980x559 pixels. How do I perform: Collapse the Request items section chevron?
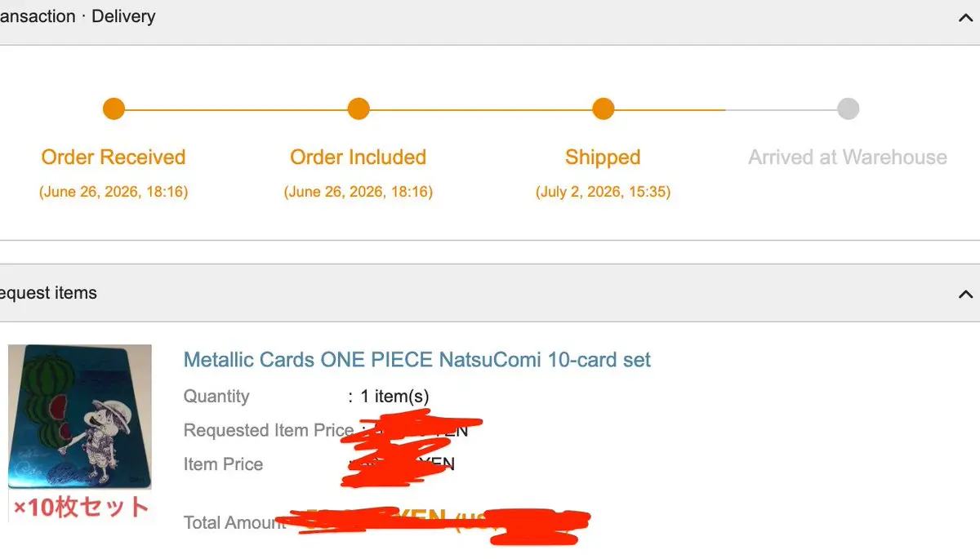(x=965, y=294)
